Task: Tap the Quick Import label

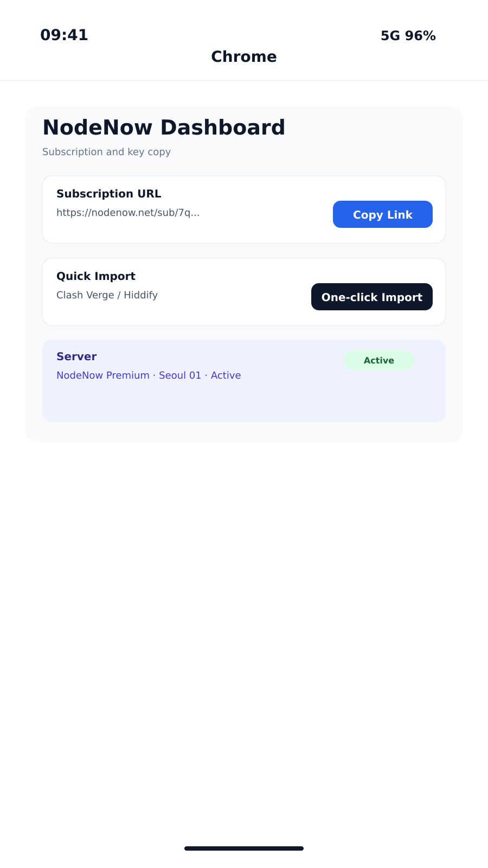Action: (x=96, y=276)
